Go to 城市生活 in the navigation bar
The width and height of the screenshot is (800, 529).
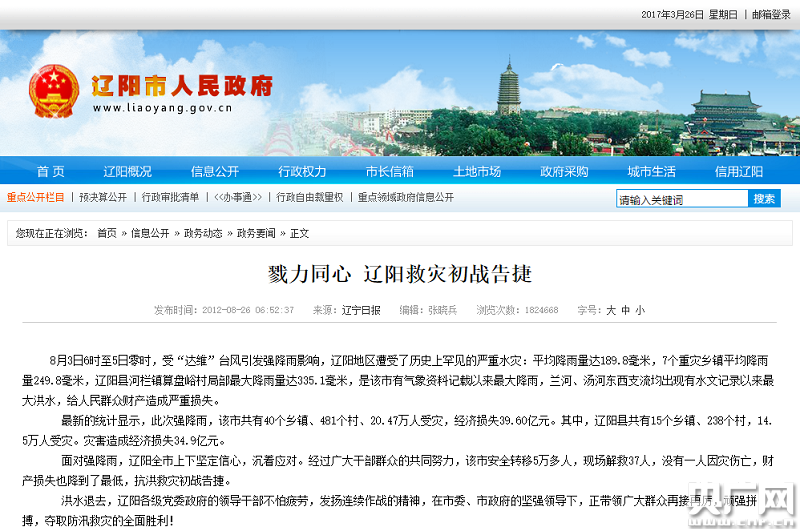tap(651, 171)
